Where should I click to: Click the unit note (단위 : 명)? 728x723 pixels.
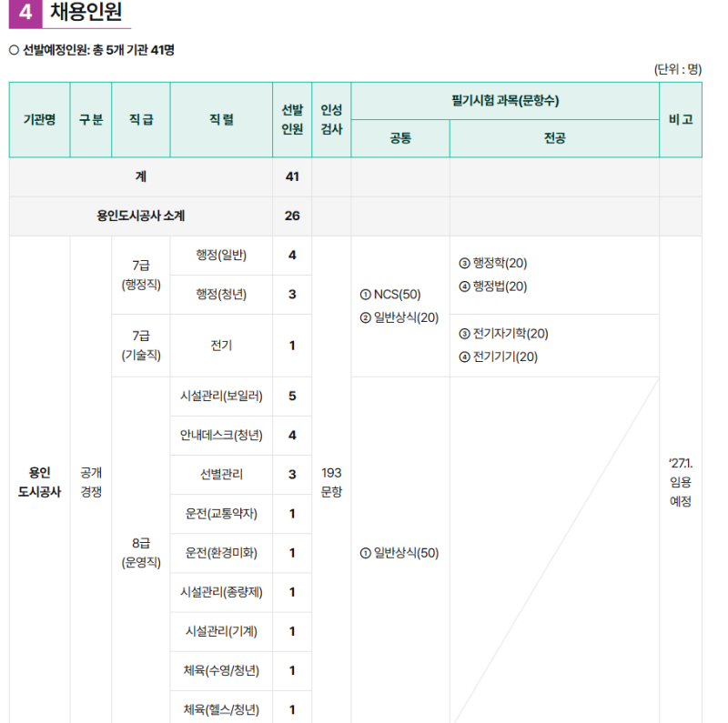point(677,69)
